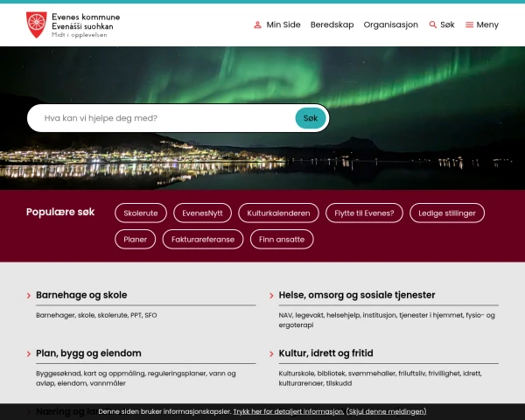Click the chevron before Helse, omsorg og sosiale tjenester
The image size is (525, 420).
tap(271, 296)
